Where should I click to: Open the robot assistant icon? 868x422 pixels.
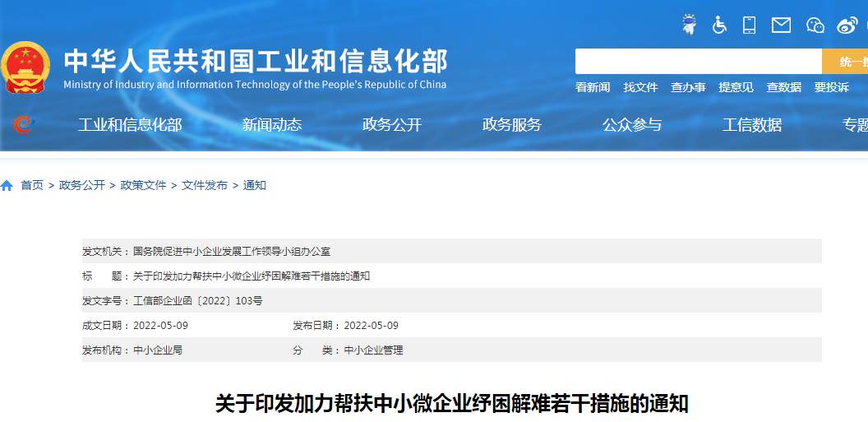pyautogui.click(x=689, y=25)
